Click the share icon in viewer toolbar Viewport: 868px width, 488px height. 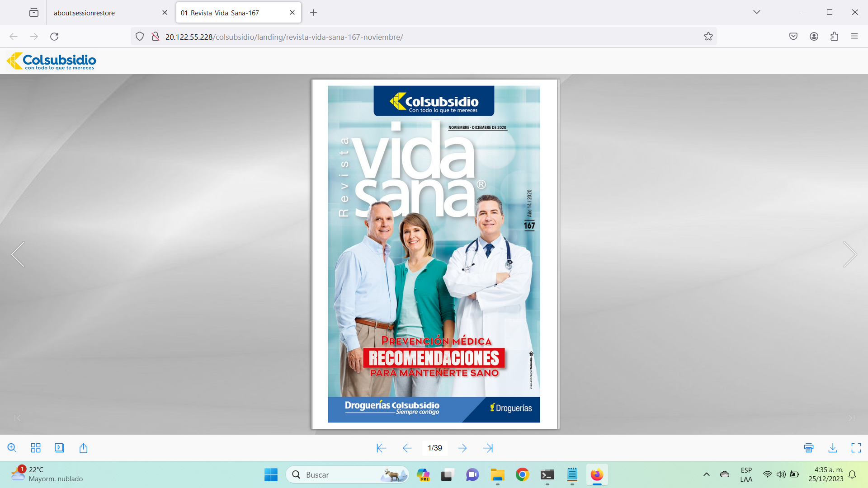pyautogui.click(x=83, y=448)
